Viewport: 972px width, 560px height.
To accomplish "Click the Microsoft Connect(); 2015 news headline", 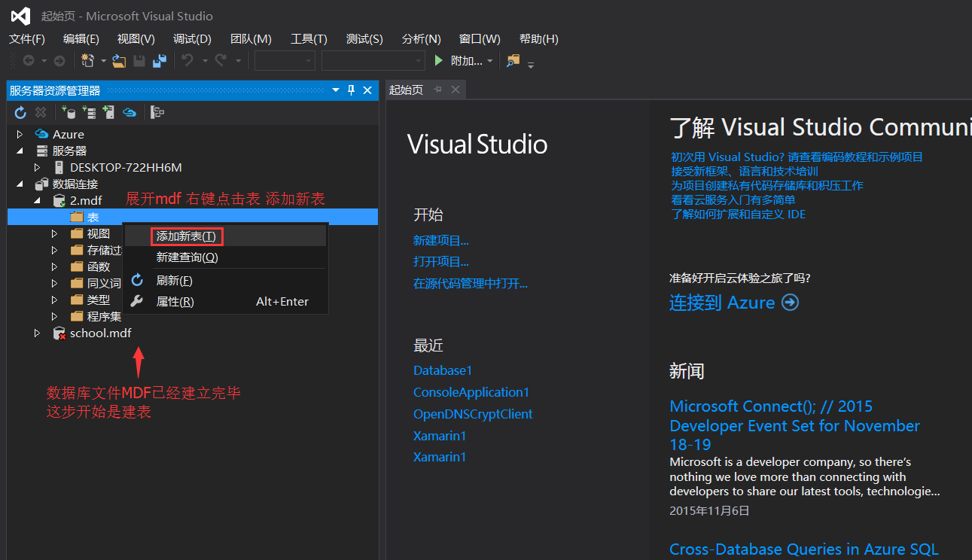I will (794, 425).
